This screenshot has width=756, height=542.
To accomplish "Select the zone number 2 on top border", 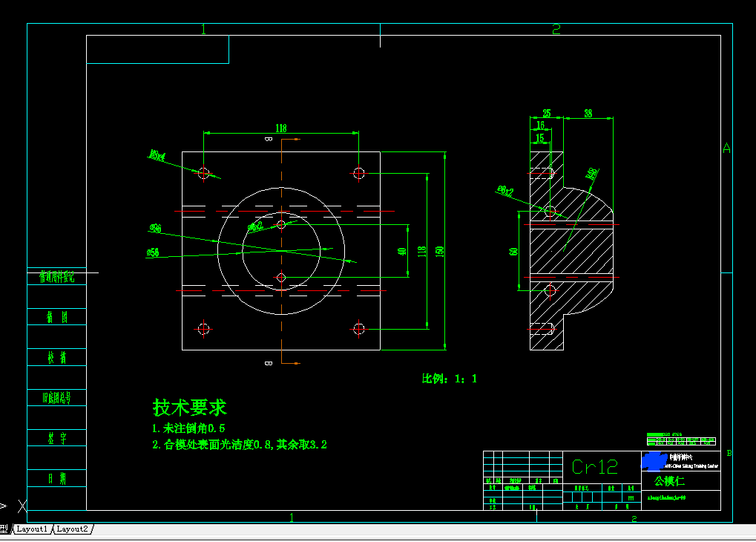I will click(556, 30).
